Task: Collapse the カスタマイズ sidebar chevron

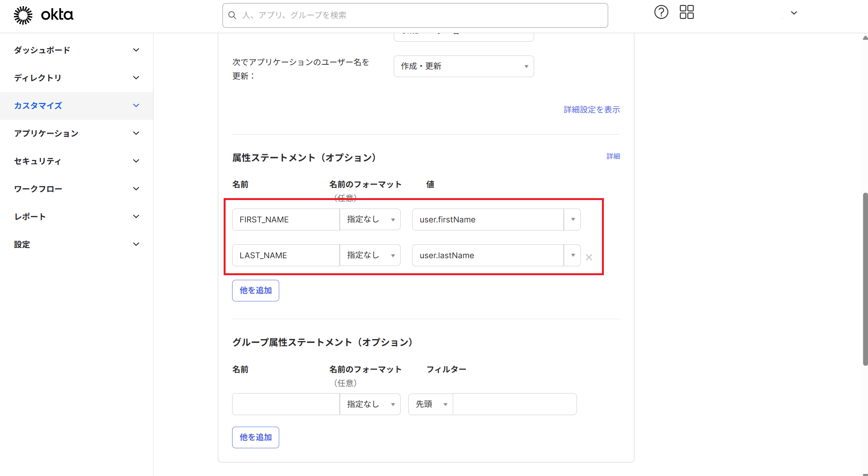Action: (x=136, y=106)
